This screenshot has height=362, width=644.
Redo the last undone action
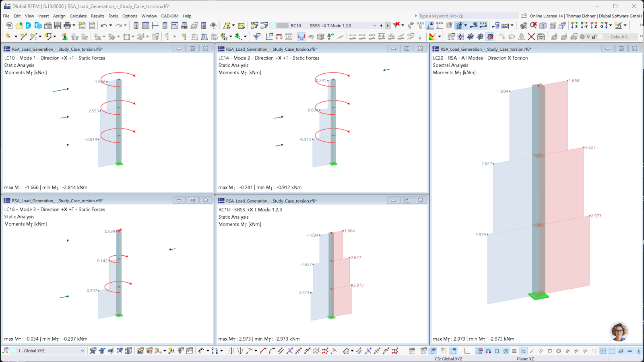(x=118, y=25)
